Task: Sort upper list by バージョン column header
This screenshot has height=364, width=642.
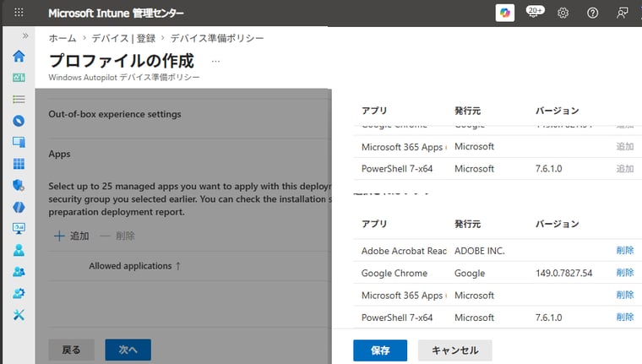Action: (x=558, y=111)
